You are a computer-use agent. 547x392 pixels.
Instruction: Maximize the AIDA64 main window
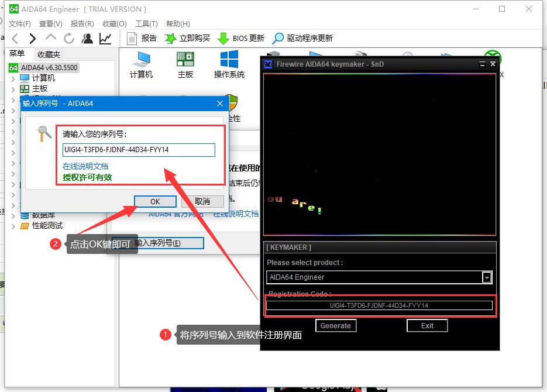point(502,9)
